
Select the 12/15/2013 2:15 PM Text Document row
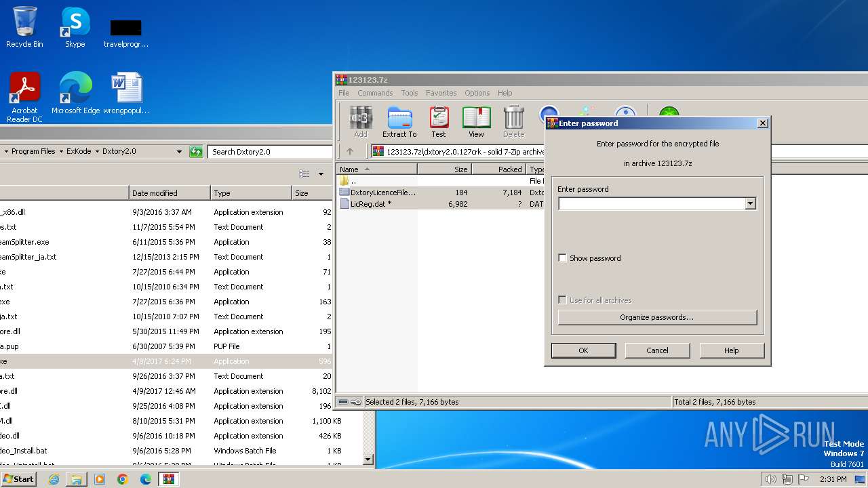[x=166, y=257]
